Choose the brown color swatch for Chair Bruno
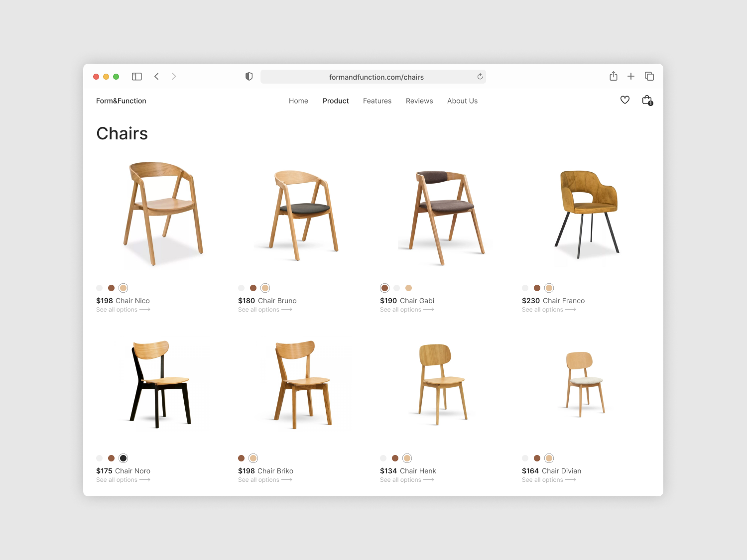Viewport: 747px width, 560px height. [x=253, y=288]
